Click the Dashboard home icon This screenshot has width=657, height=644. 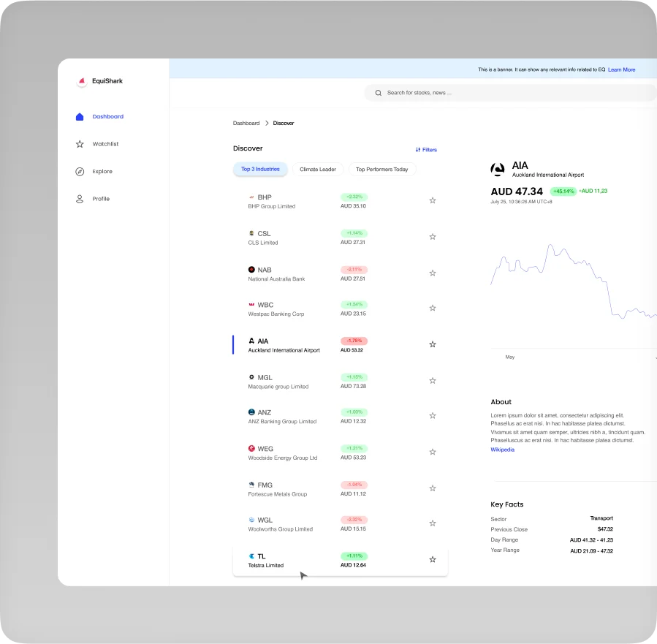80,116
